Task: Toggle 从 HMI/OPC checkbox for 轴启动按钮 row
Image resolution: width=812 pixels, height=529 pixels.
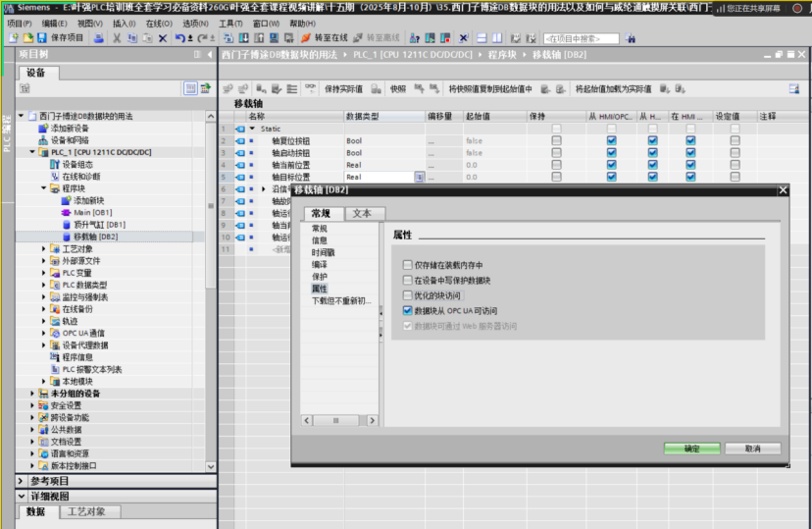Action: pyautogui.click(x=612, y=153)
